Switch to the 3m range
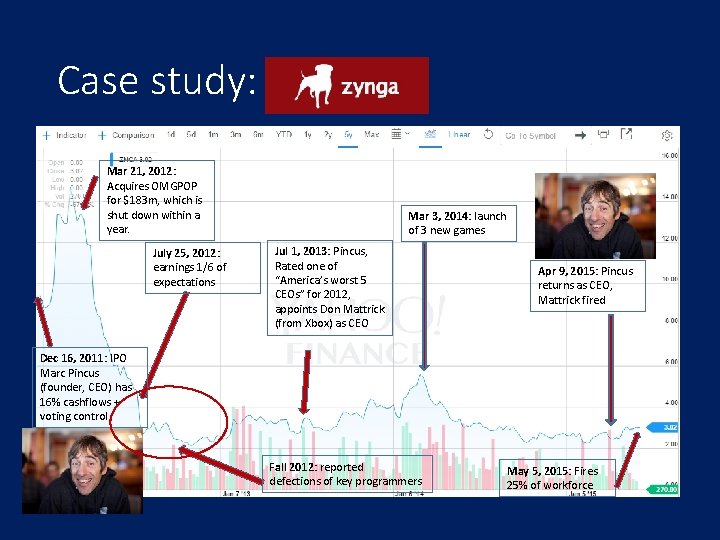Screen dimensions: 720x540 click(236, 135)
